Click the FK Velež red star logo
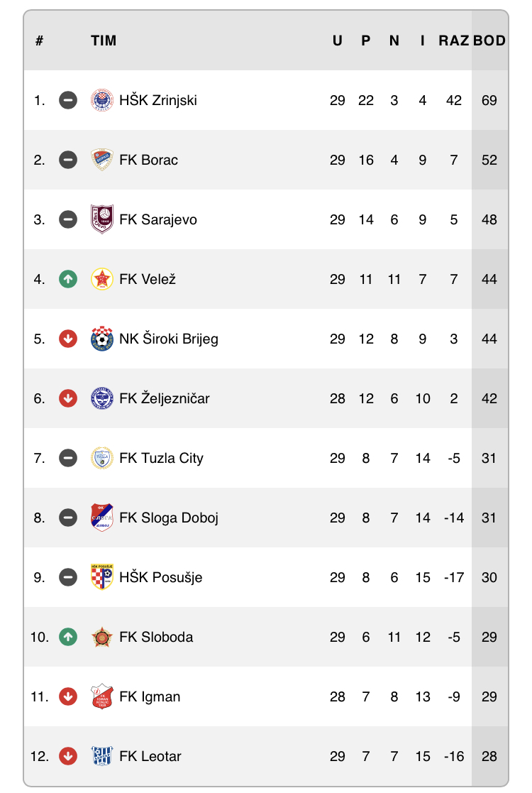The image size is (532, 793). 101,279
